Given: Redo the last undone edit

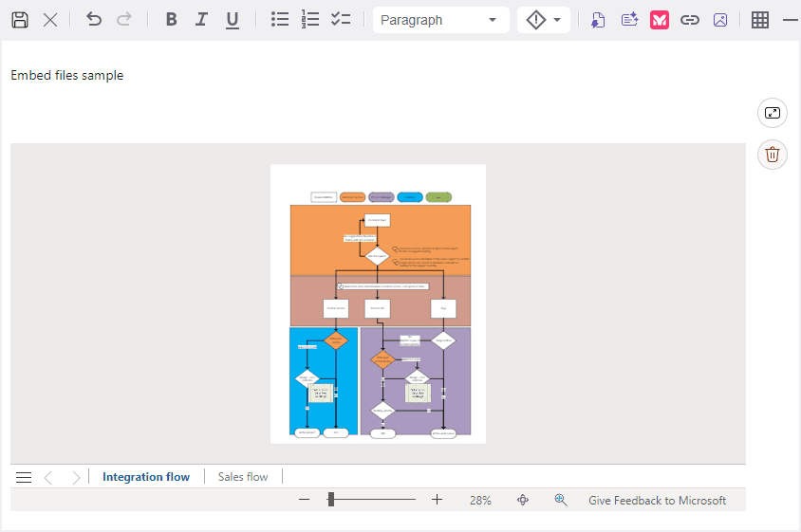Looking at the screenshot, I should [124, 19].
